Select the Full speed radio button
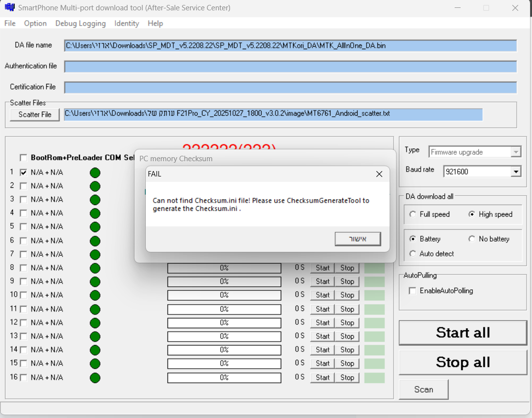The width and height of the screenshot is (532, 418). (x=413, y=214)
